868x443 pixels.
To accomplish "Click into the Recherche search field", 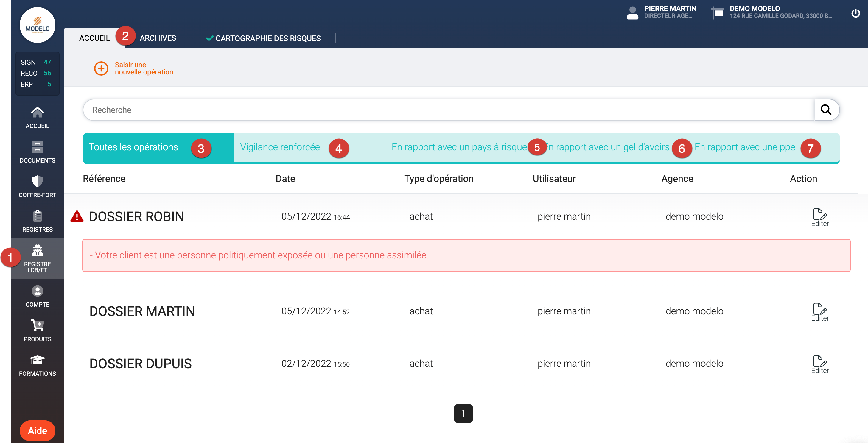I will point(448,110).
